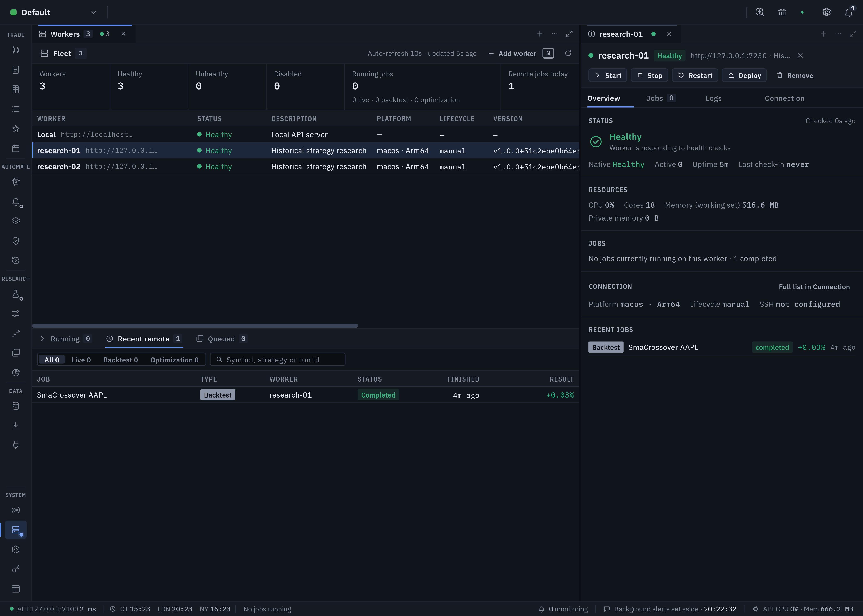Open the replay history icon in sidebar
Screen dimensions: 863x616
point(16,261)
